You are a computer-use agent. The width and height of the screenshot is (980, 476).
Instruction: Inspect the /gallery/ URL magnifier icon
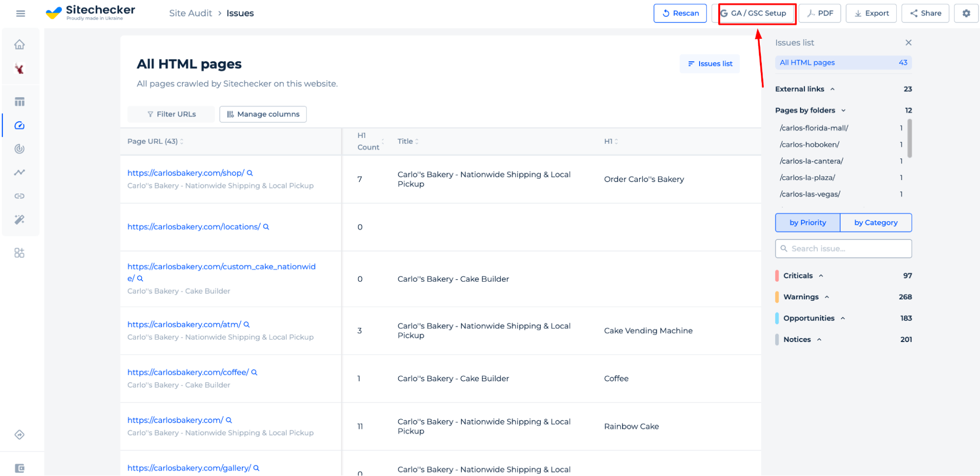pos(256,468)
